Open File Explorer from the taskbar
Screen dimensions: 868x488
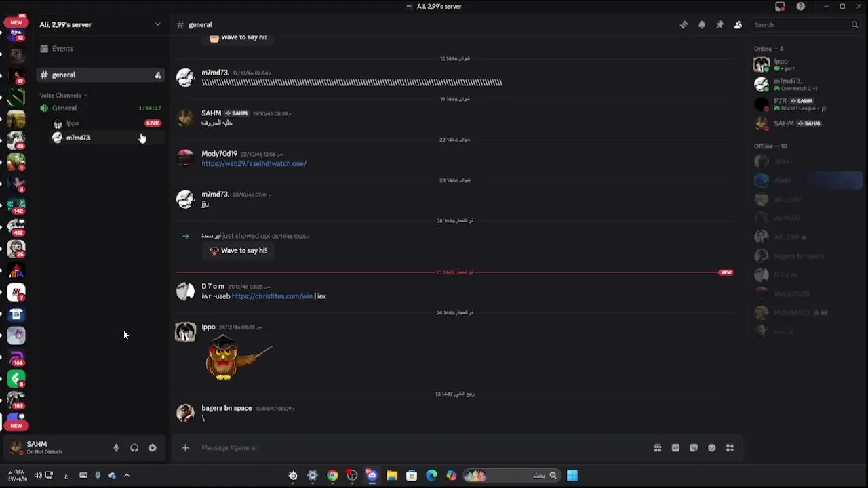point(392,476)
